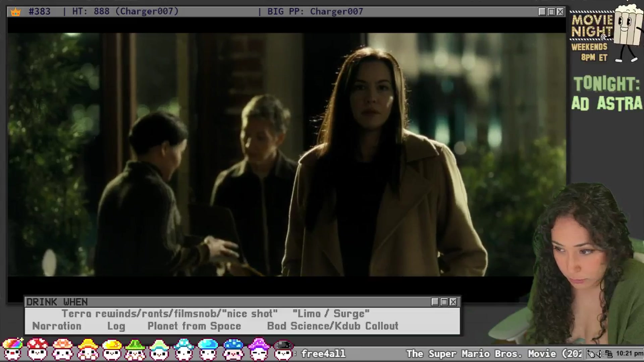Select the peach checkered-cap mushroom icon
The width and height of the screenshot is (644, 362).
[63, 349]
